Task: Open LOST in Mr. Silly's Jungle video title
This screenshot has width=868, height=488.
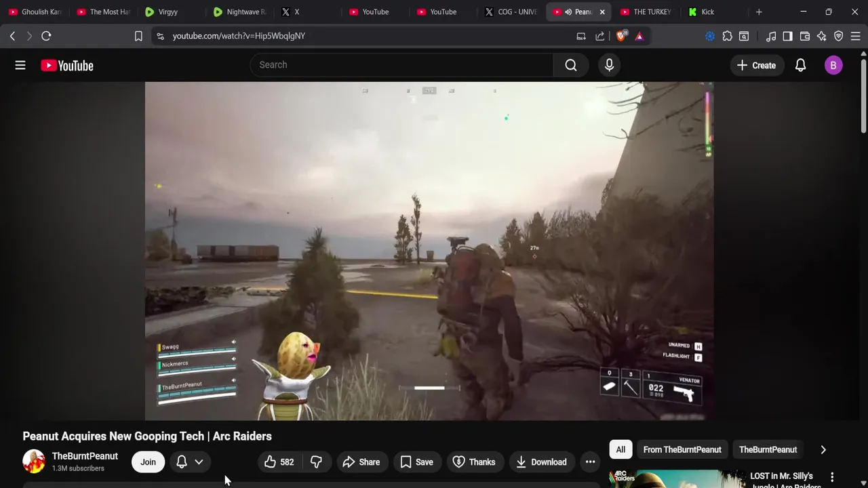Action: [785, 481]
